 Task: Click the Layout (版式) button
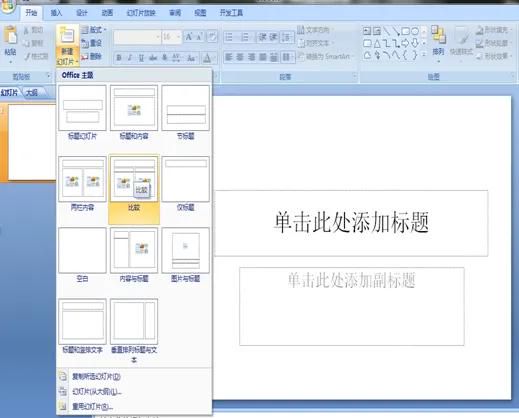pyautogui.click(x=93, y=30)
